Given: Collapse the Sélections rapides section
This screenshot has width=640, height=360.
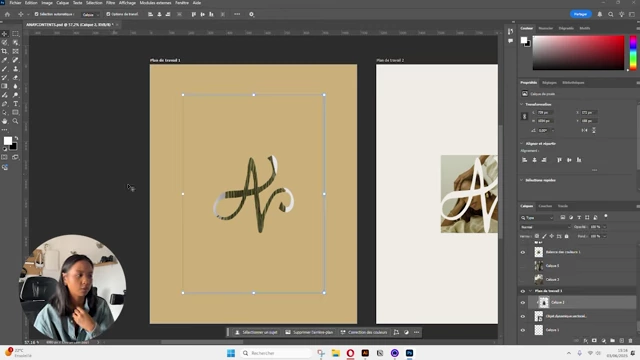Looking at the screenshot, I should click(522, 180).
